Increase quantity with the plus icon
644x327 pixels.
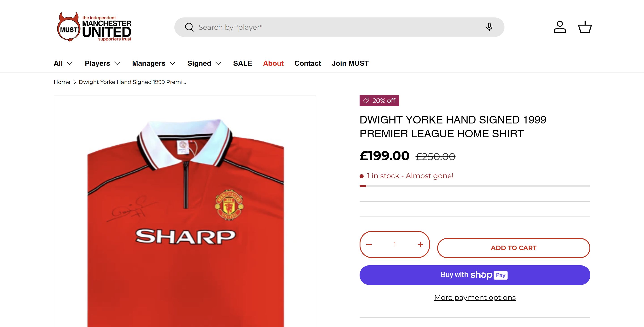click(420, 244)
